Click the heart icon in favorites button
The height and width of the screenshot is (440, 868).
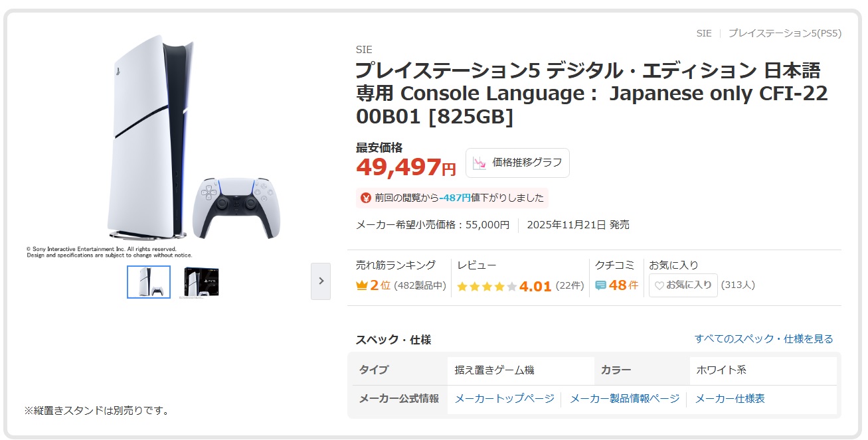(x=659, y=286)
